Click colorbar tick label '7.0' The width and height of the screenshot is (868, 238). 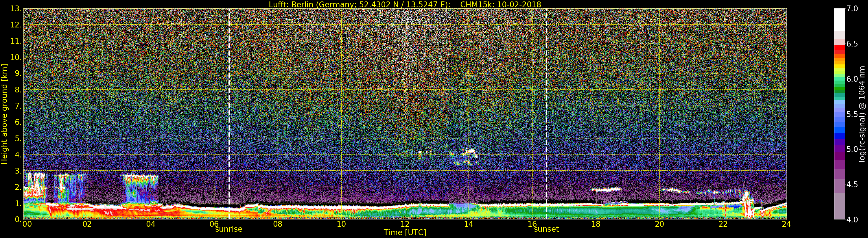point(852,8)
